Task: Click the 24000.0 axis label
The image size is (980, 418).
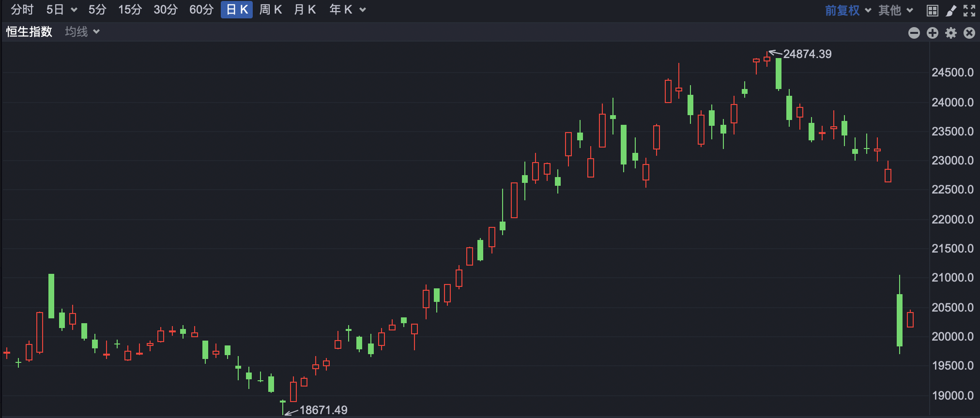Action: pos(952,103)
